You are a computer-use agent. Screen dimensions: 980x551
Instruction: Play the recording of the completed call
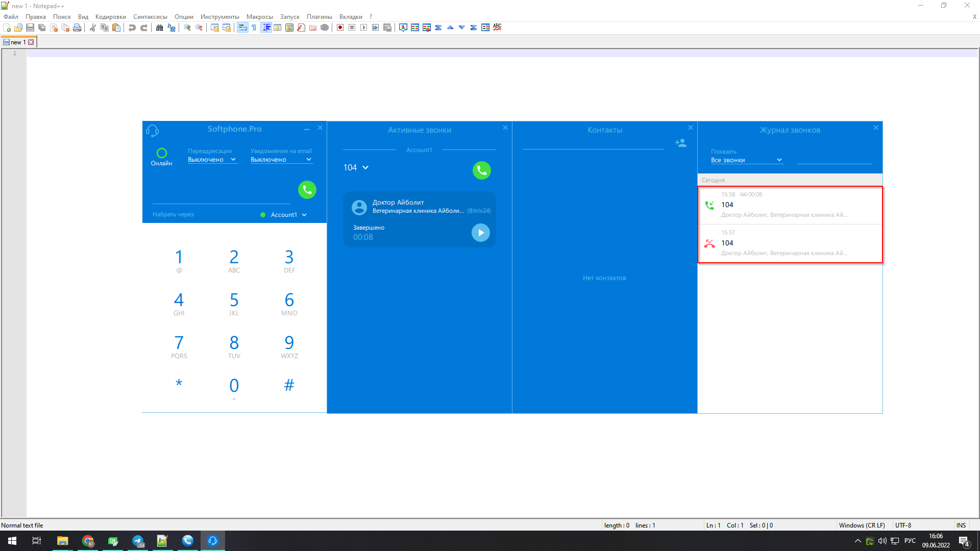(480, 233)
